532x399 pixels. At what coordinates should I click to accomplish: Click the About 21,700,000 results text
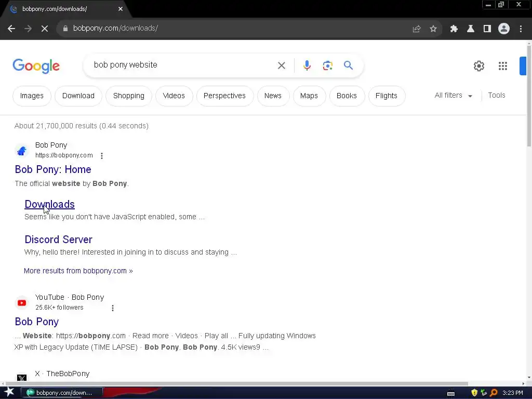[x=82, y=126]
